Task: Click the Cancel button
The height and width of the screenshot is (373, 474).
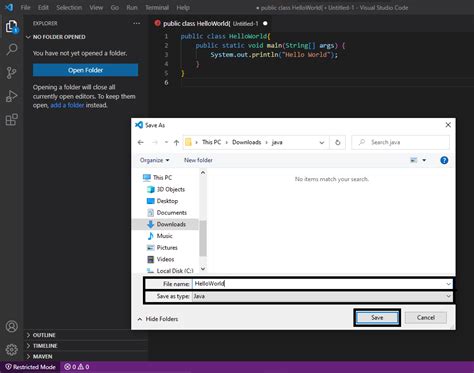Action: 426,318
